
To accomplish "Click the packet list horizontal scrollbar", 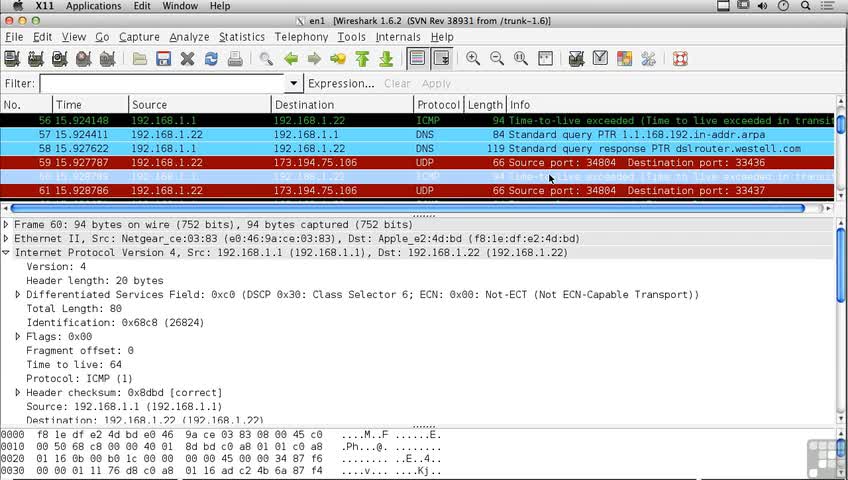I will click(407, 208).
